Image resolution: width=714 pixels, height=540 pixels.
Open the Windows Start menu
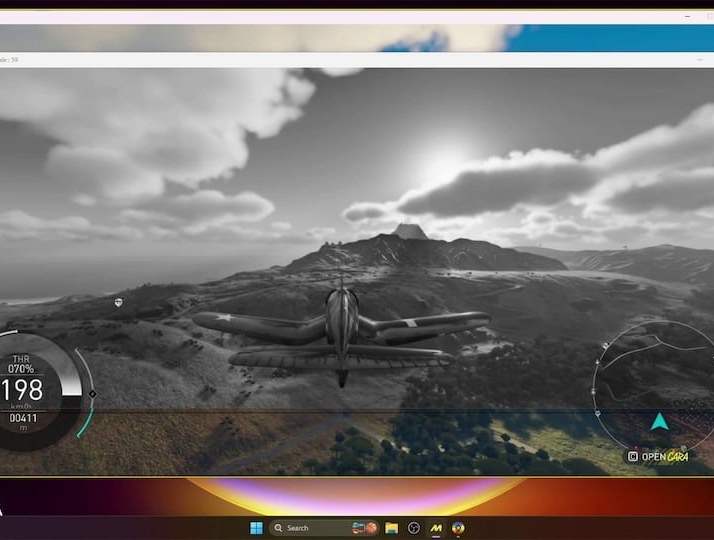click(x=256, y=528)
